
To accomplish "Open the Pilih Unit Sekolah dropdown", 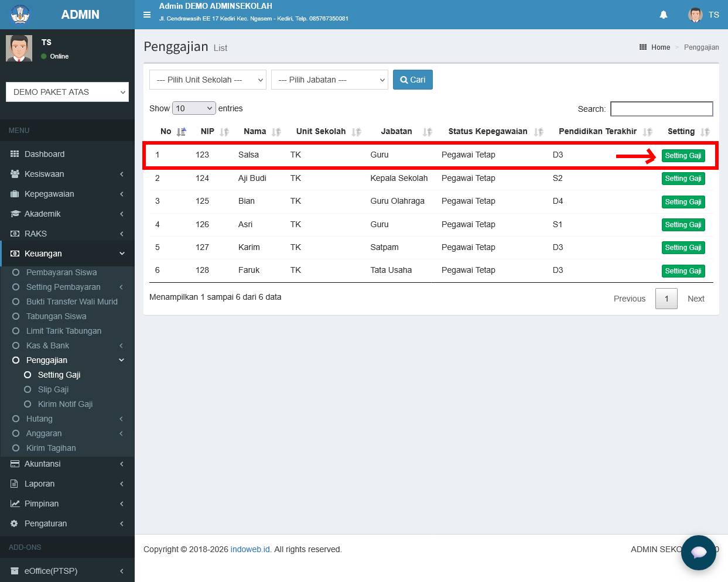I will point(208,80).
